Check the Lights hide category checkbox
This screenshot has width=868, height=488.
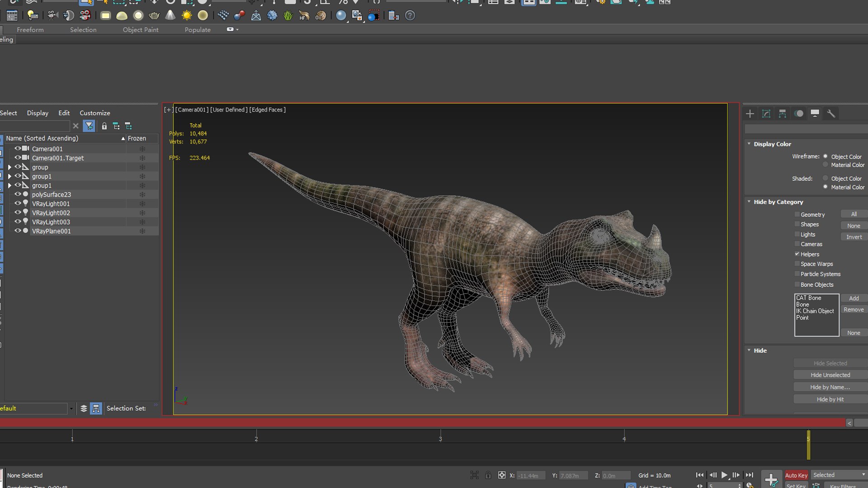(797, 234)
